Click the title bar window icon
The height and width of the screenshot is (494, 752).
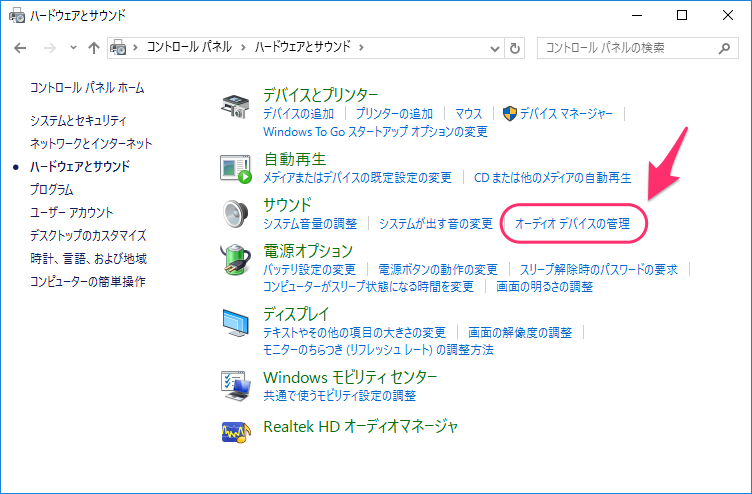tap(17, 15)
